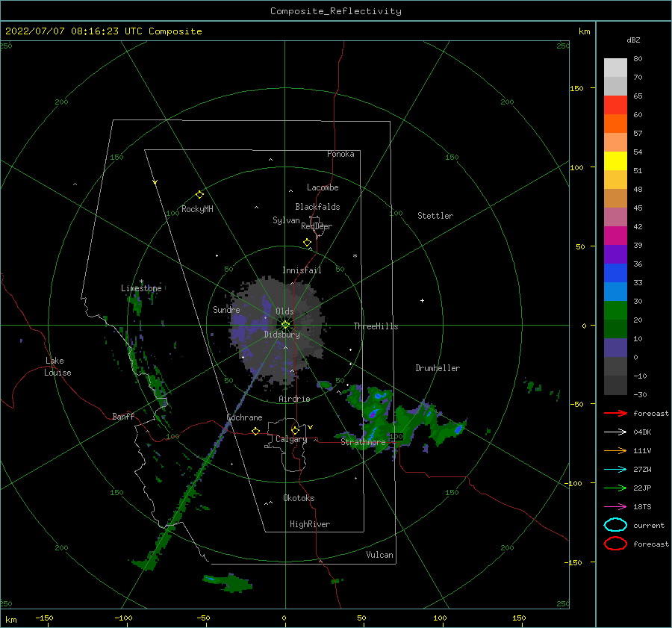This screenshot has height=628, width=672.
Task: Click the cyan 'current' ellipse legend icon
Action: click(615, 525)
